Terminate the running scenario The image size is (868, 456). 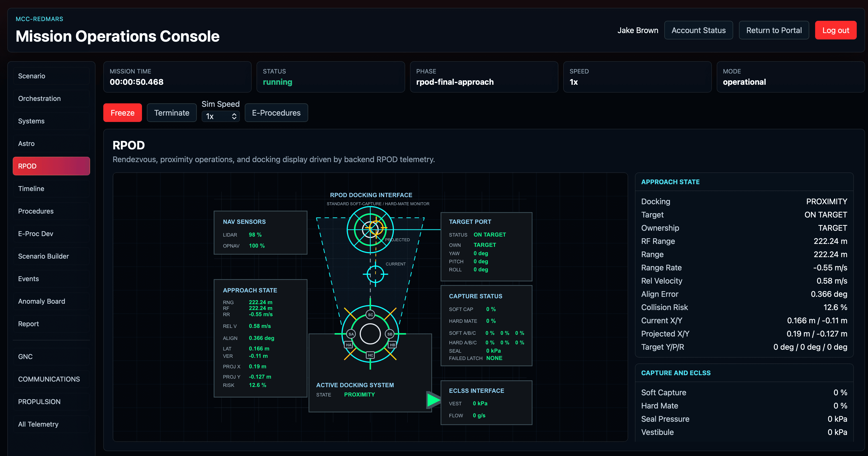172,113
